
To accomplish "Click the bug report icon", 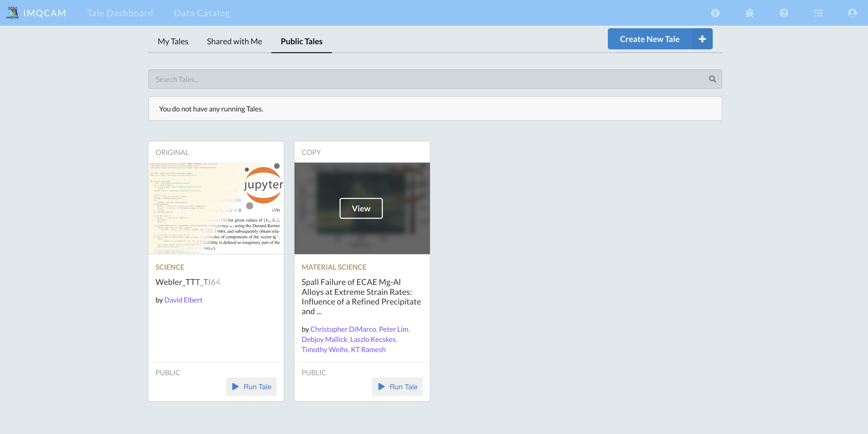I will coord(749,13).
